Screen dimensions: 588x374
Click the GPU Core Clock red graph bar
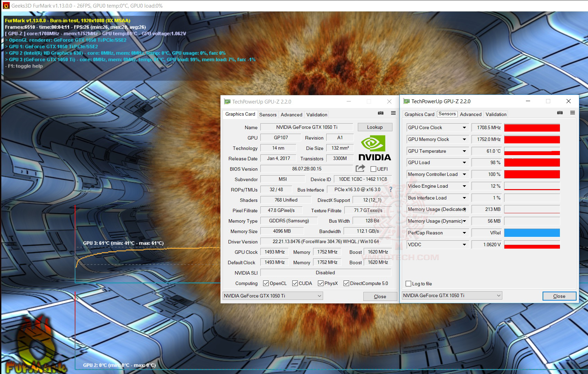pyautogui.click(x=532, y=128)
